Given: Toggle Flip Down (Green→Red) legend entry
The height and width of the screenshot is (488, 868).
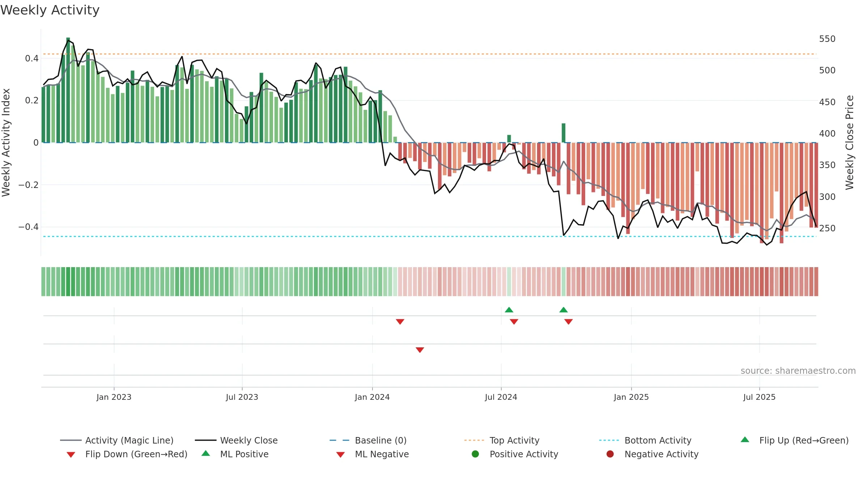Looking at the screenshot, I should pos(127,454).
